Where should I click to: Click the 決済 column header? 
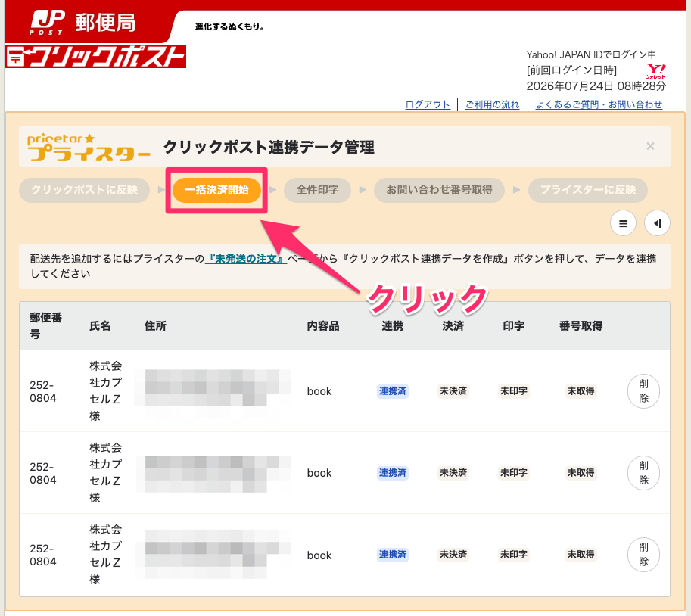453,326
